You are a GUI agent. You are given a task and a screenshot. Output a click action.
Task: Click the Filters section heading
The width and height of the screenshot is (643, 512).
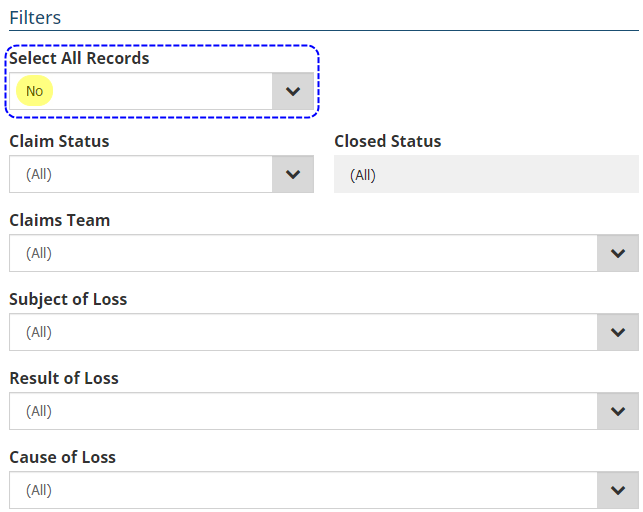click(35, 18)
